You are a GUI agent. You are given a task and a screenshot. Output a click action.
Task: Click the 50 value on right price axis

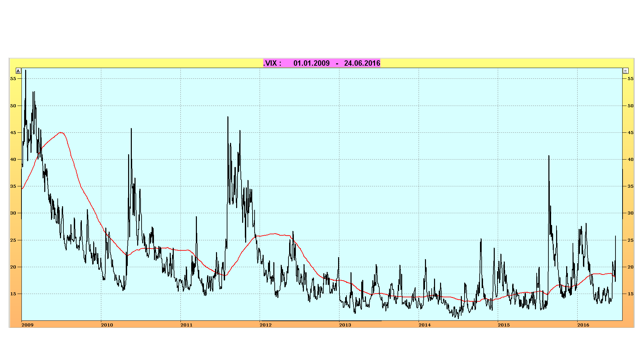(x=631, y=106)
